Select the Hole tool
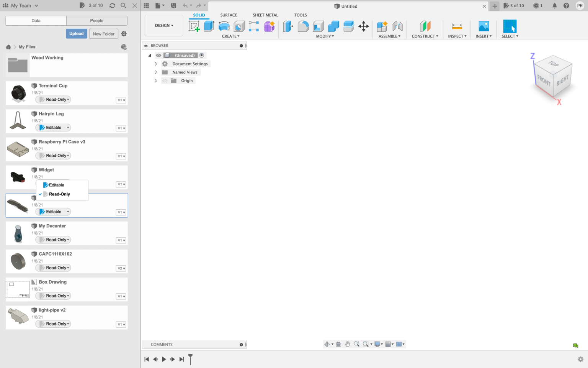The image size is (588, 368). coord(239,26)
